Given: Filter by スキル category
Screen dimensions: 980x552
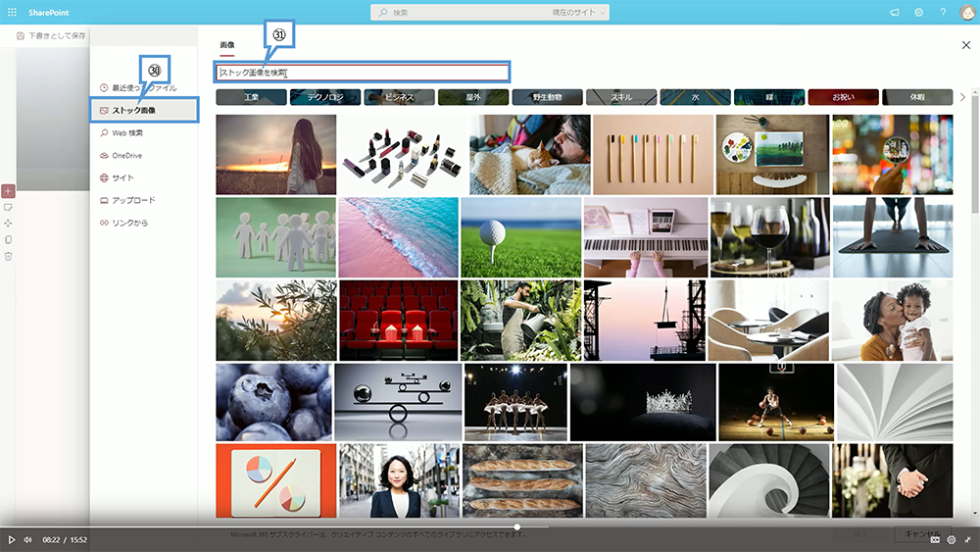Looking at the screenshot, I should (x=621, y=97).
